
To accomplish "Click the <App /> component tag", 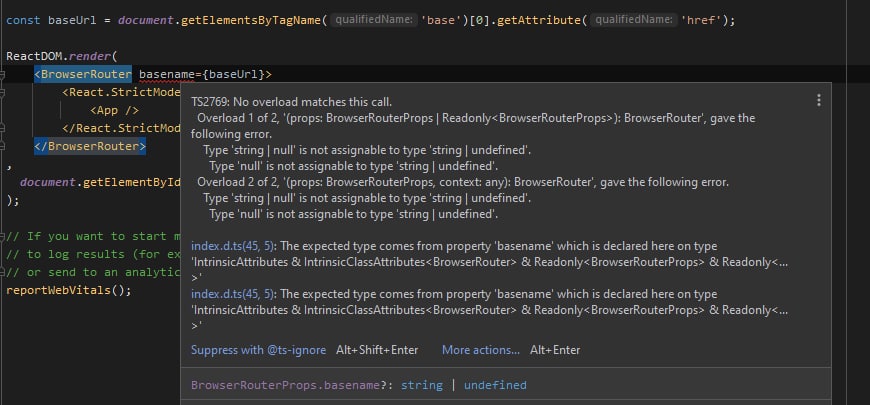I will coord(114,110).
